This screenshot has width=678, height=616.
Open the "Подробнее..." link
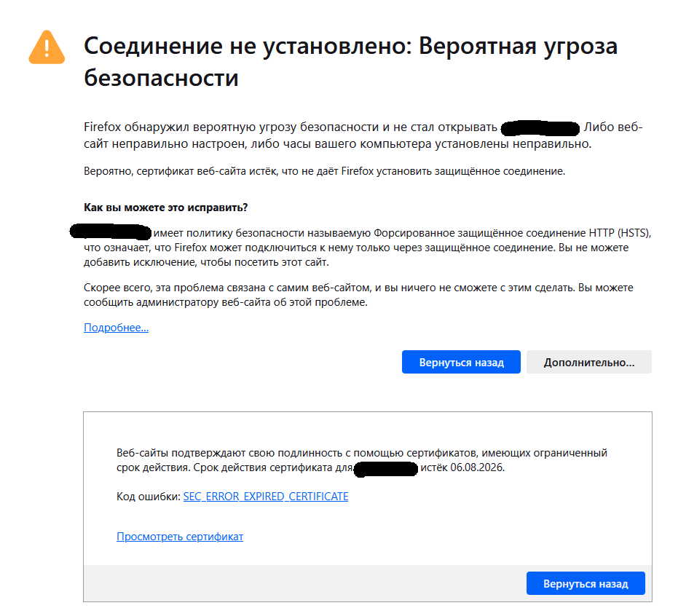point(116,328)
